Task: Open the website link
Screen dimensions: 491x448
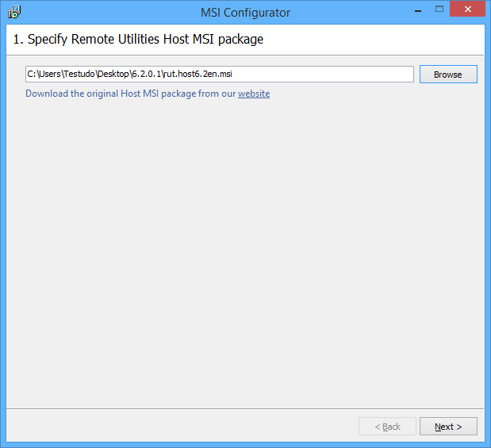Action: click(x=254, y=94)
